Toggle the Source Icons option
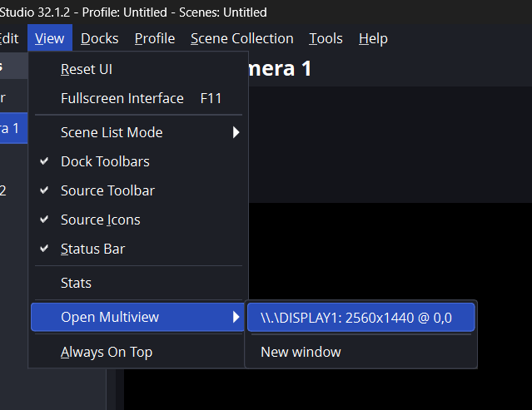This screenshot has height=410, width=532. 139,220
